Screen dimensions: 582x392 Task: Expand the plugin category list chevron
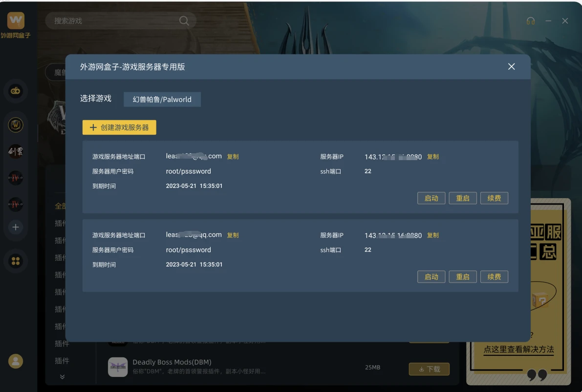pos(62,377)
